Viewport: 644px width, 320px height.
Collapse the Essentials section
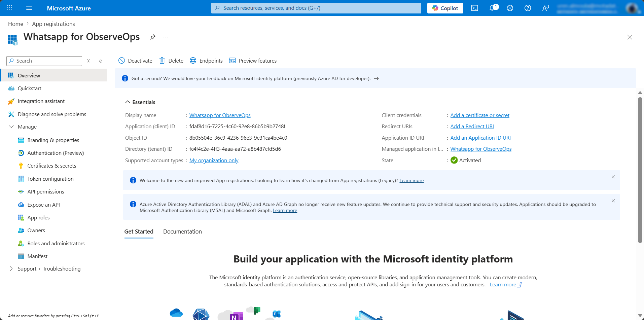coord(128,102)
